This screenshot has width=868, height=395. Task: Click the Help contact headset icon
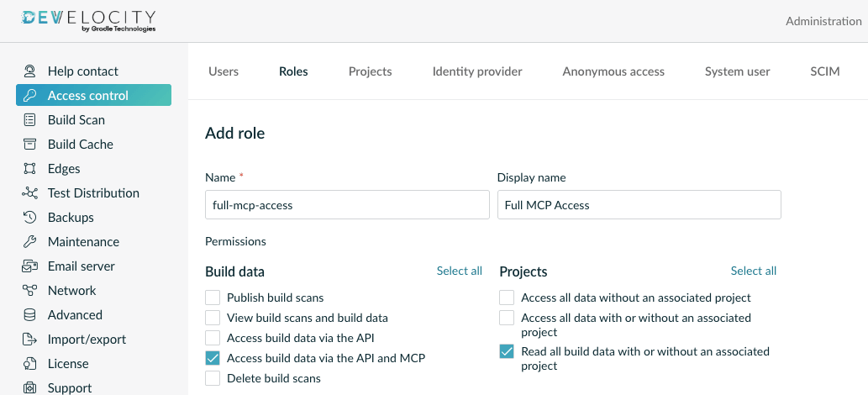[29, 71]
